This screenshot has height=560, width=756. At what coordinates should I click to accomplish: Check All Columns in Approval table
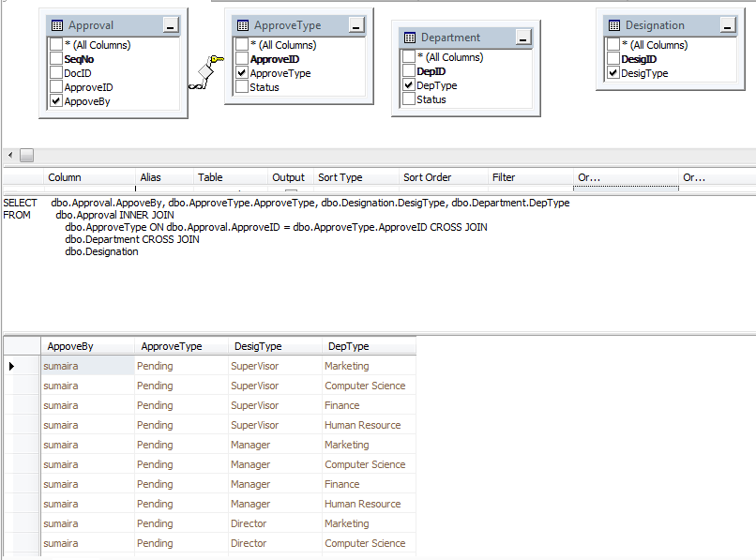[56, 45]
